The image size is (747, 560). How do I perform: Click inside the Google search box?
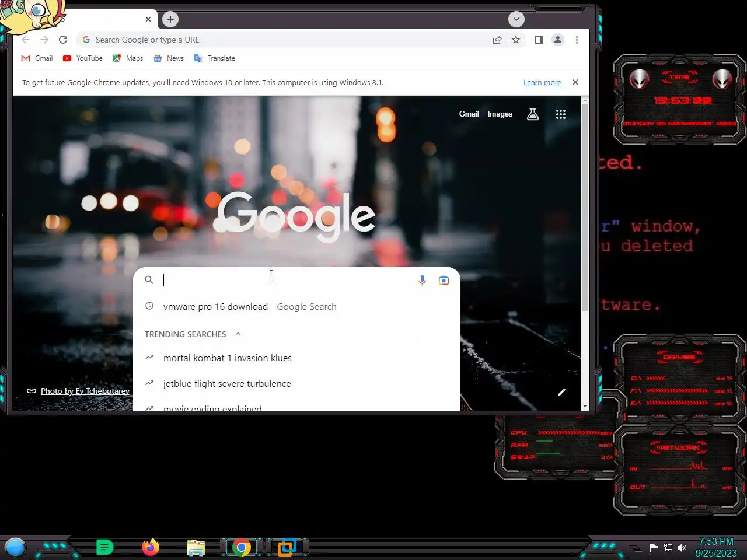pyautogui.click(x=286, y=280)
